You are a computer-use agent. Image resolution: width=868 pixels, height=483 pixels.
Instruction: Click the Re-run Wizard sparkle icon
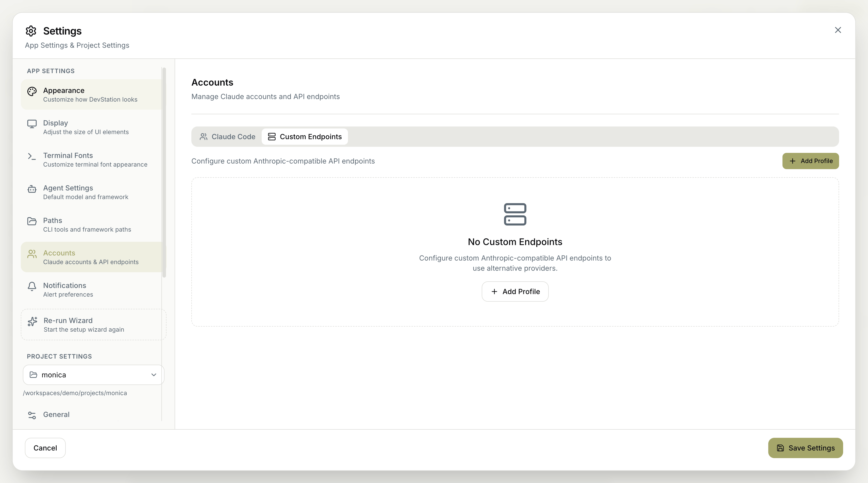point(32,321)
